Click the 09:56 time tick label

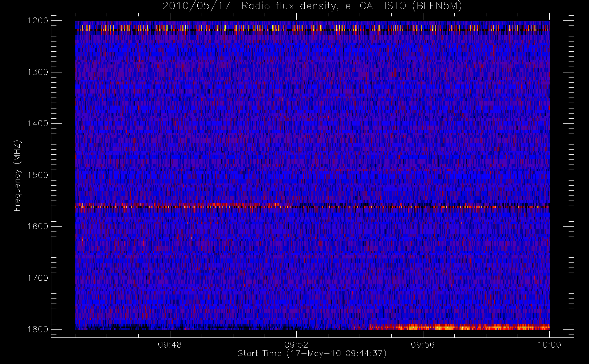pyautogui.click(x=423, y=345)
